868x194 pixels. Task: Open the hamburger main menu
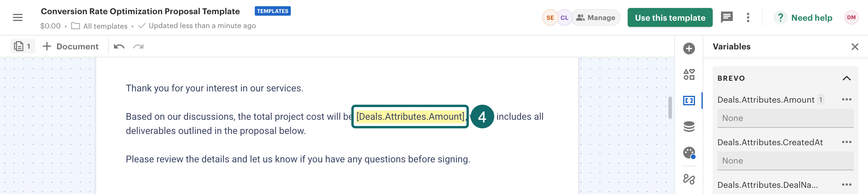17,17
